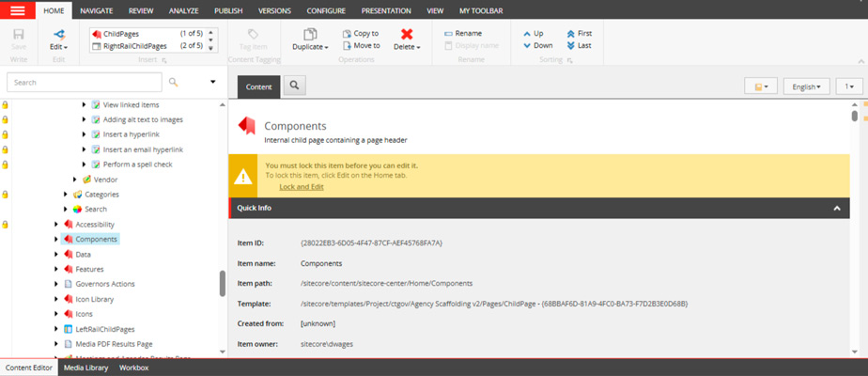The height and width of the screenshot is (376, 868).
Task: Click the red Delete X icon
Action: pos(407,35)
